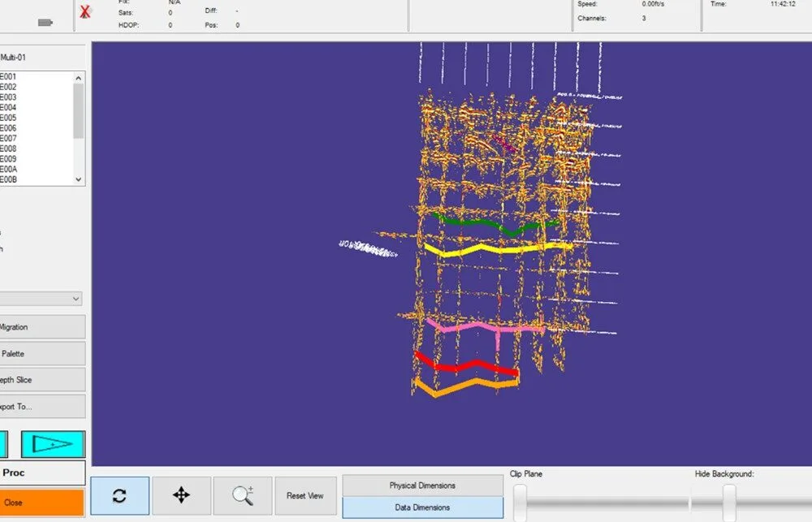This screenshot has height=522, width=812.
Task: Select E007 in the file list
Action: [8, 138]
